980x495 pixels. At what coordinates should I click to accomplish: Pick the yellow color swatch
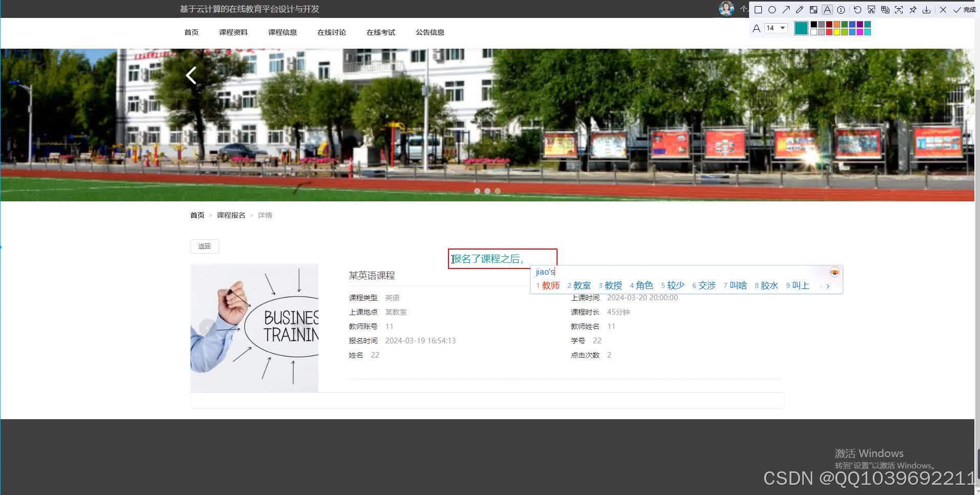point(837,32)
